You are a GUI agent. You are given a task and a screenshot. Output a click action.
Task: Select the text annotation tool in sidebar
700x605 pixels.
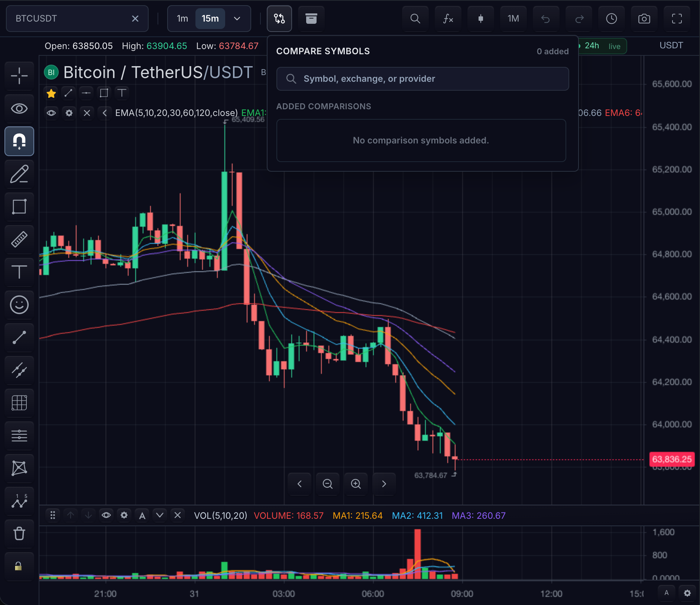19,272
